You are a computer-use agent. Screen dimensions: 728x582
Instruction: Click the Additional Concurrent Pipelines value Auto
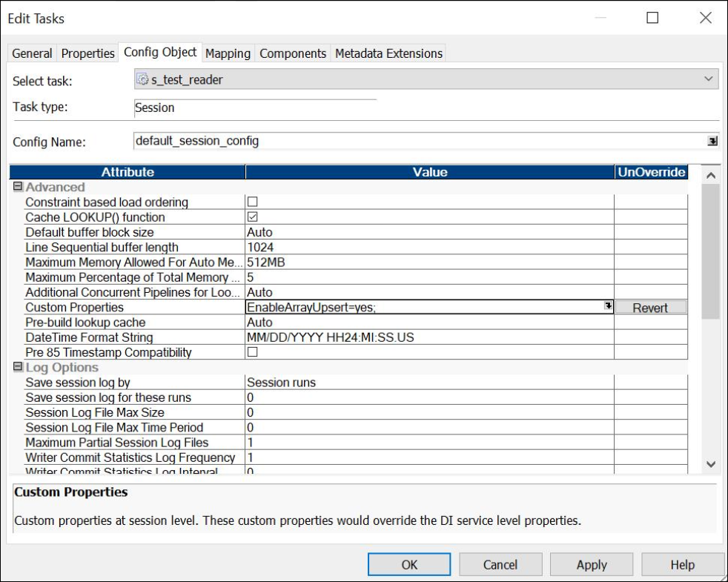click(429, 292)
